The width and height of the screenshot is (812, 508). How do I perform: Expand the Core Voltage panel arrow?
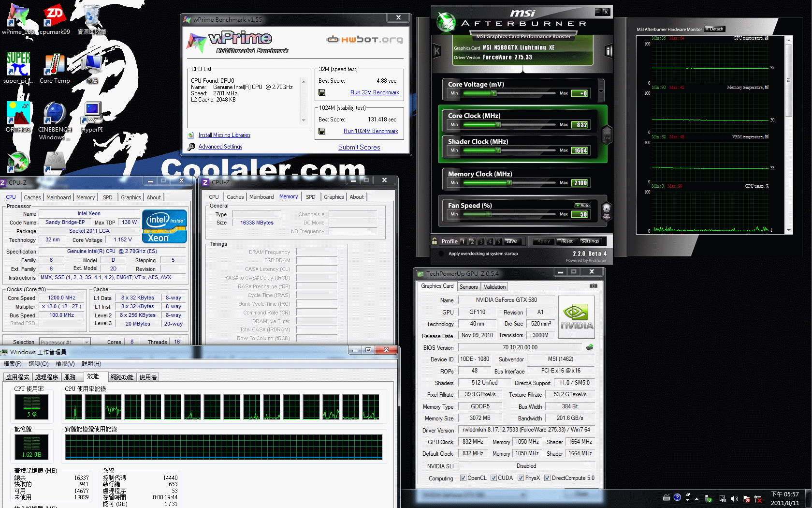point(601,91)
